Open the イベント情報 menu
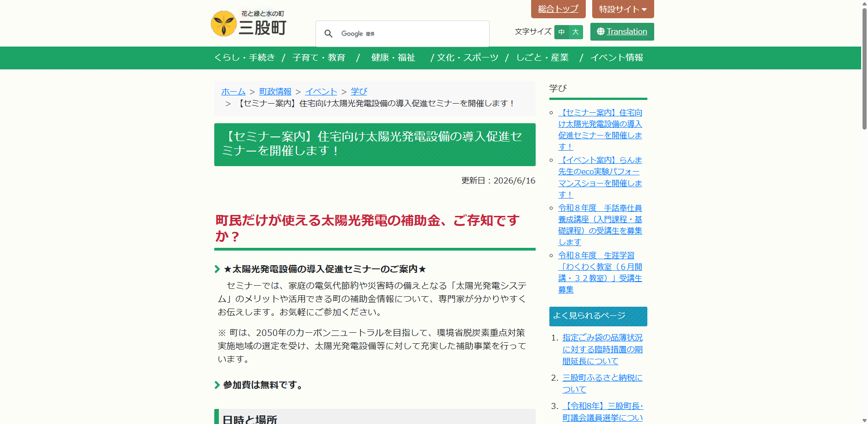868x424 pixels. pos(617,58)
